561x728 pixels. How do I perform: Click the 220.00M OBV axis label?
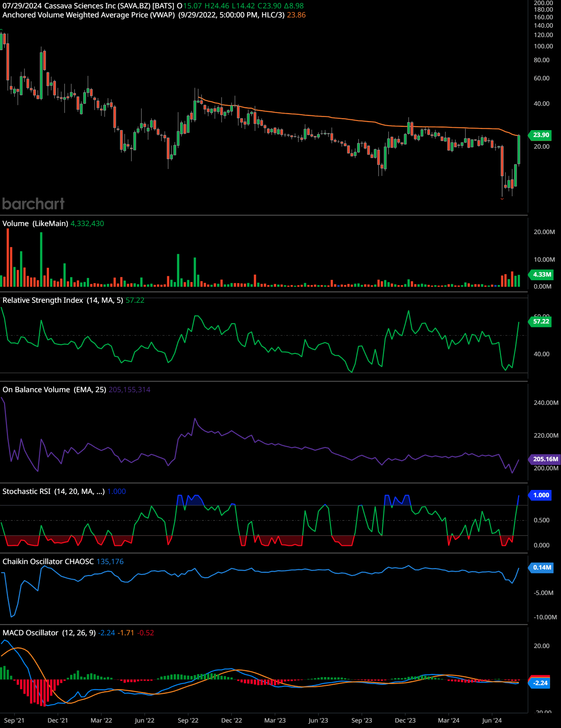pos(546,435)
